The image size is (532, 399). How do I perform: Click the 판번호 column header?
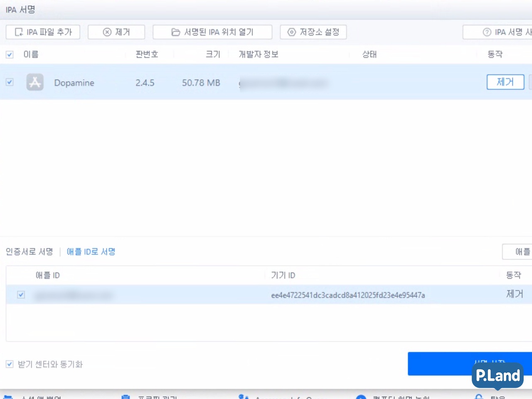147,54
